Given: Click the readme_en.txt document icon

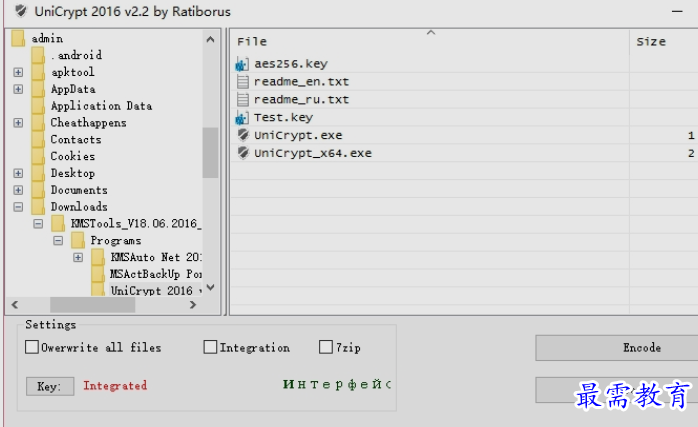Looking at the screenshot, I should pyautogui.click(x=243, y=82).
